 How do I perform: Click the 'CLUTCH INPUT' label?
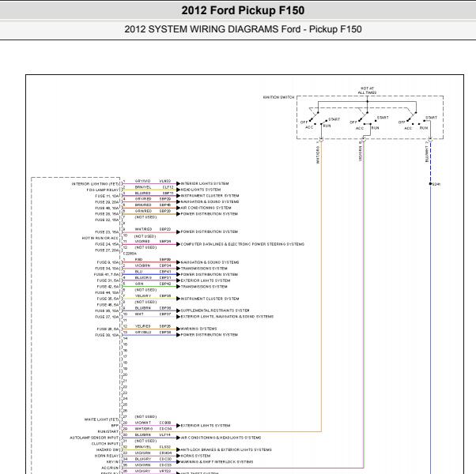click(105, 444)
